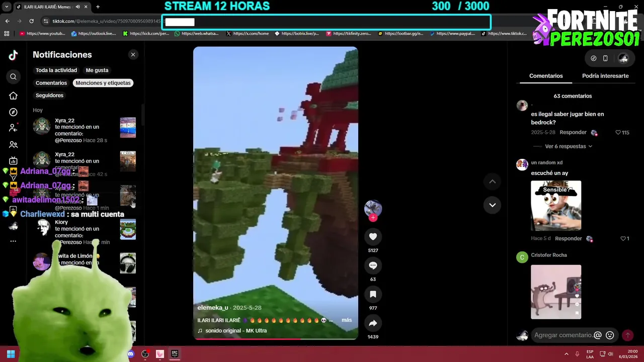Open the kick.com bookmark

[146, 34]
